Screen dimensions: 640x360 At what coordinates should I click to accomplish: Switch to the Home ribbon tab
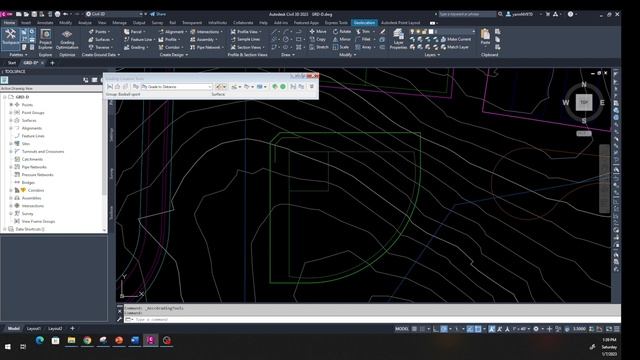[9, 22]
